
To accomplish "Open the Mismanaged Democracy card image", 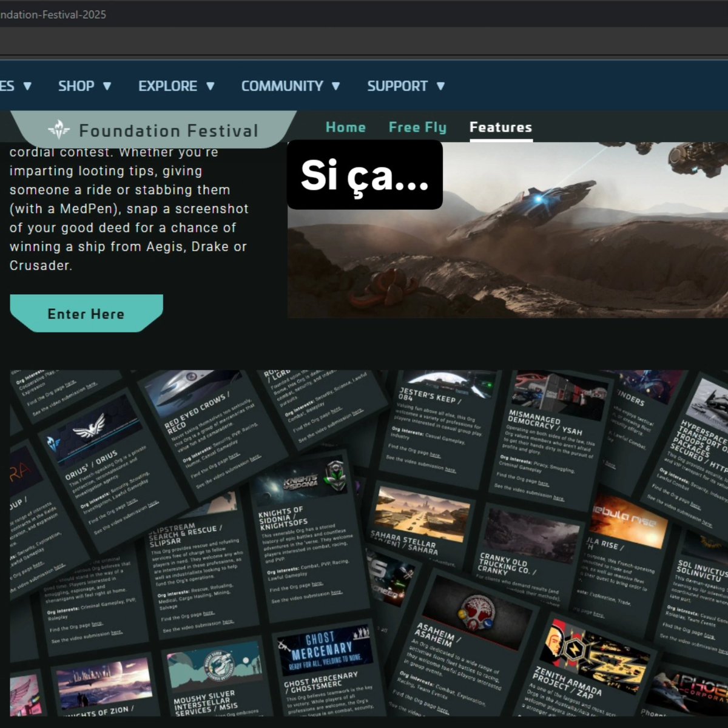I will point(560,397).
